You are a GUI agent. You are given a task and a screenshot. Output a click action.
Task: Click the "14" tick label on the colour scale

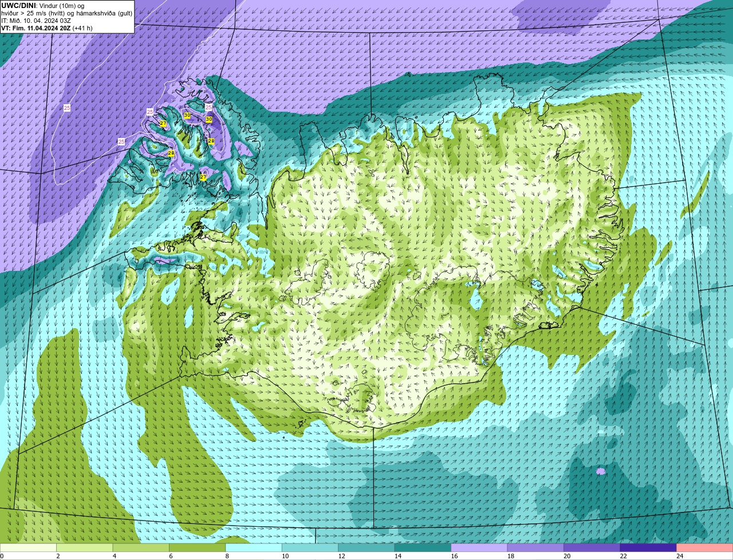(x=398, y=556)
